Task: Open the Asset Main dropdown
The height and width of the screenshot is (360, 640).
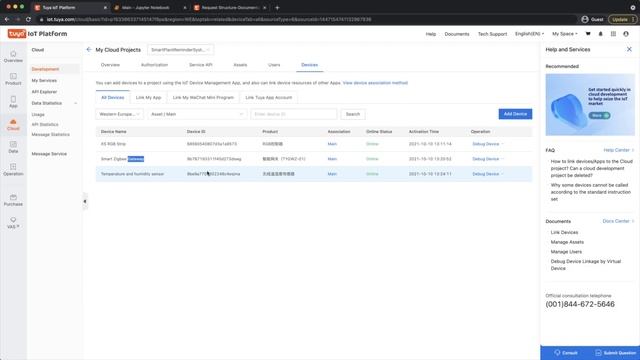Action: [198, 114]
